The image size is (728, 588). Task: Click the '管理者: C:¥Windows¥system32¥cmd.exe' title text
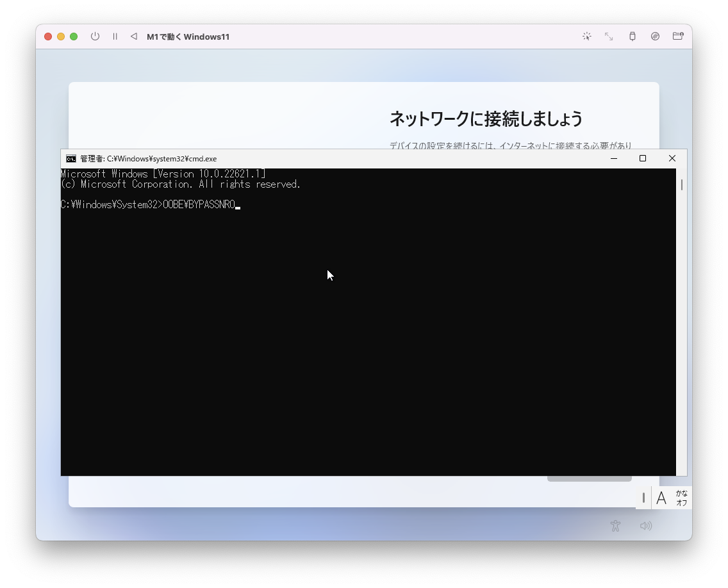click(x=149, y=159)
